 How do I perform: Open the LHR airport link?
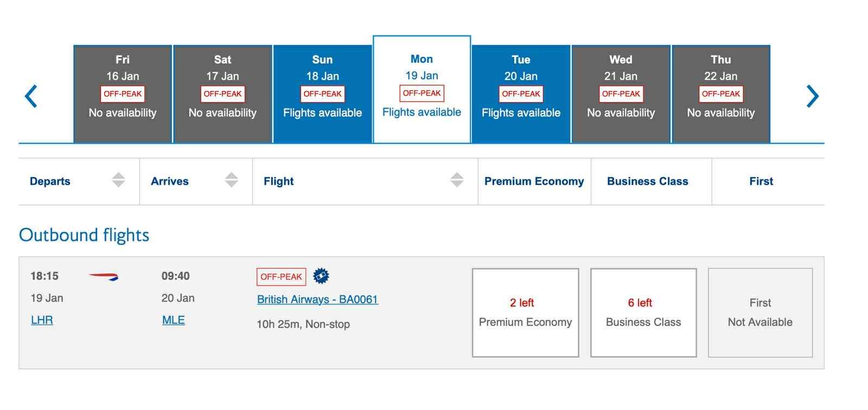(x=42, y=320)
